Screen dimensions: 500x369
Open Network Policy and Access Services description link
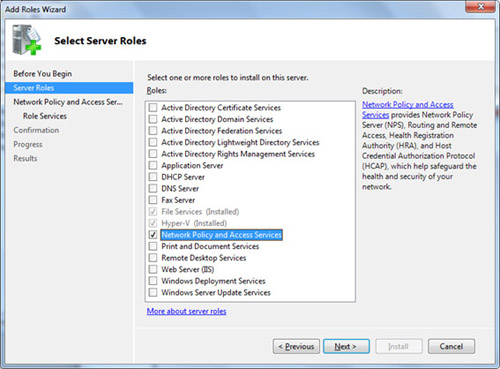[408, 105]
